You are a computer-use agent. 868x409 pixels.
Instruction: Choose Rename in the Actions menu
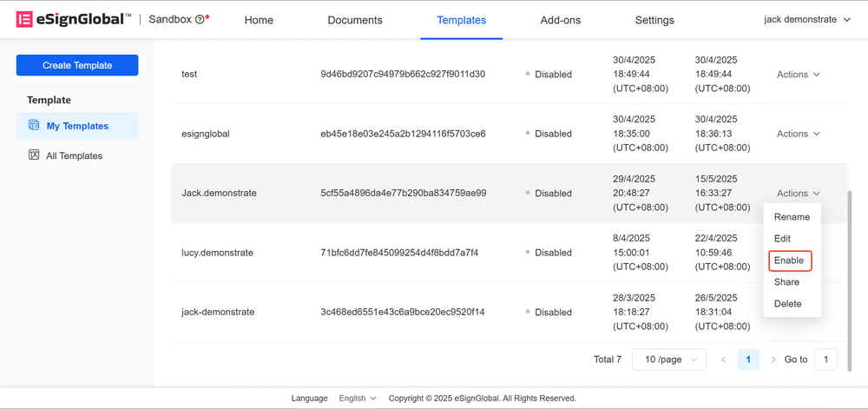(792, 217)
